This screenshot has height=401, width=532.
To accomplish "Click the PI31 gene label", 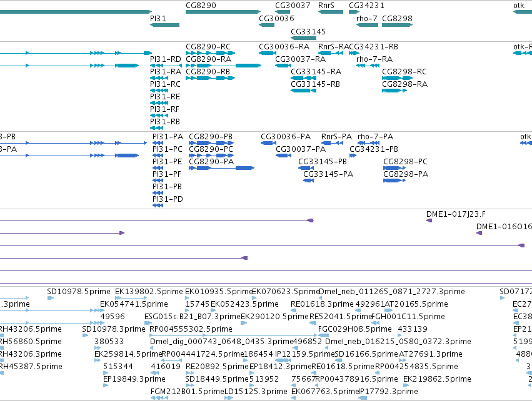I will tap(158, 18).
